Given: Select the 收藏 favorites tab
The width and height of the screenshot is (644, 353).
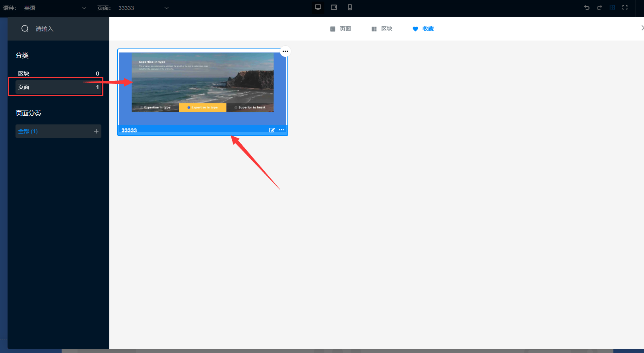Looking at the screenshot, I should coord(423,29).
